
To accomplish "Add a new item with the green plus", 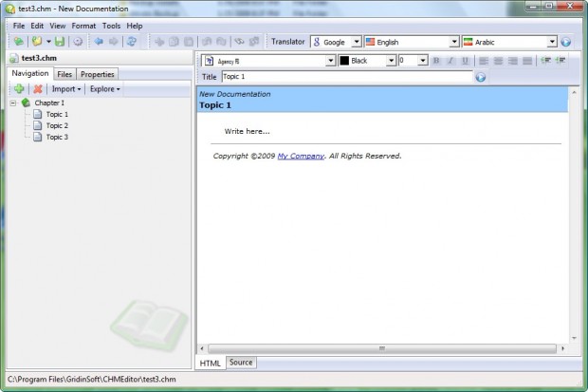I will click(x=19, y=89).
